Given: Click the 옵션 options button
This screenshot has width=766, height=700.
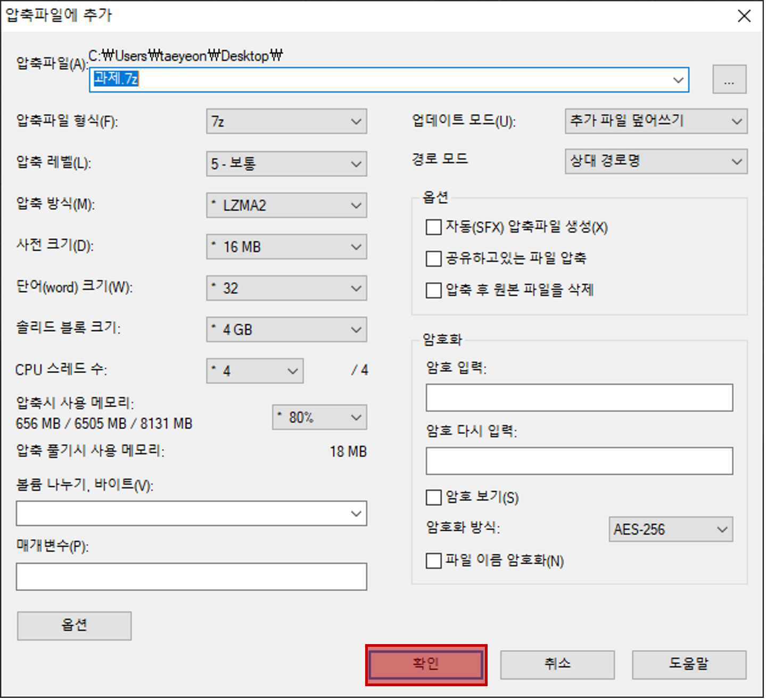Looking at the screenshot, I should pos(74,625).
